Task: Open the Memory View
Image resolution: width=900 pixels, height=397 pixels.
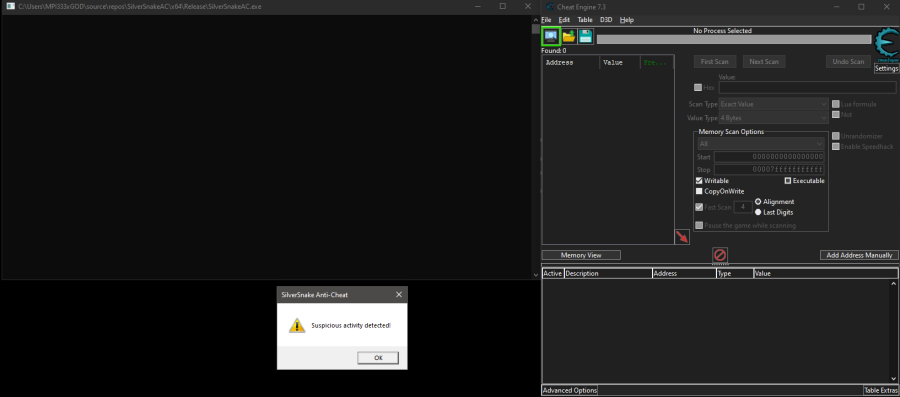Action: click(x=581, y=255)
